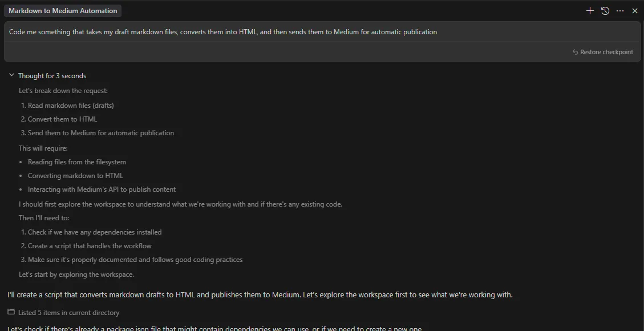Screen dimensions: 644x331
Task: Close the chat panel
Action: coord(635,11)
